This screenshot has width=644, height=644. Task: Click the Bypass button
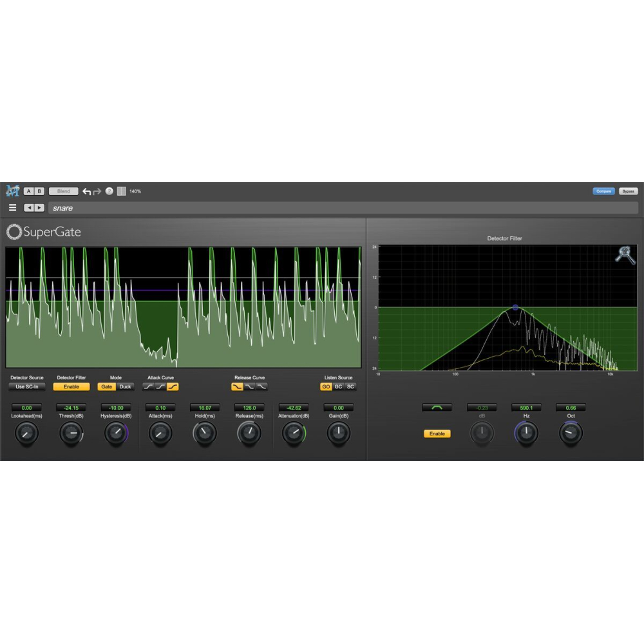coord(628,191)
